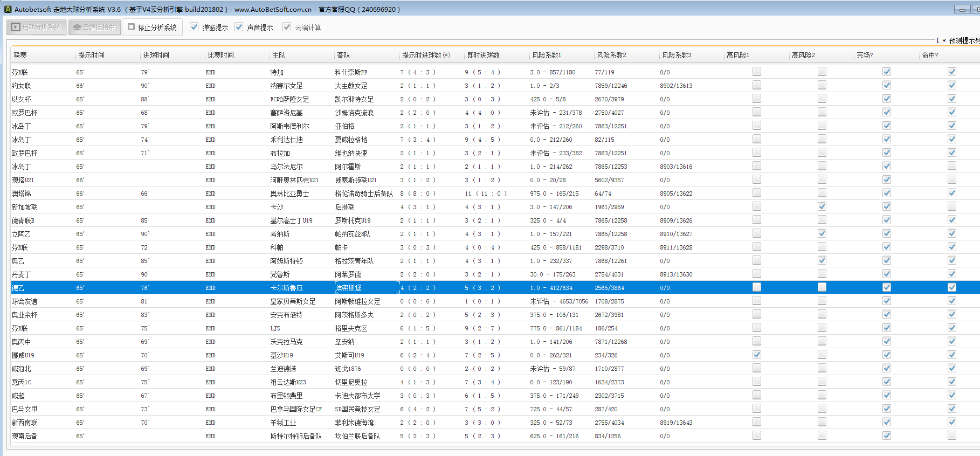Select the row with home team 皇家贝蒂斯女足
The height and width of the screenshot is (456, 980).
pos(293,301)
